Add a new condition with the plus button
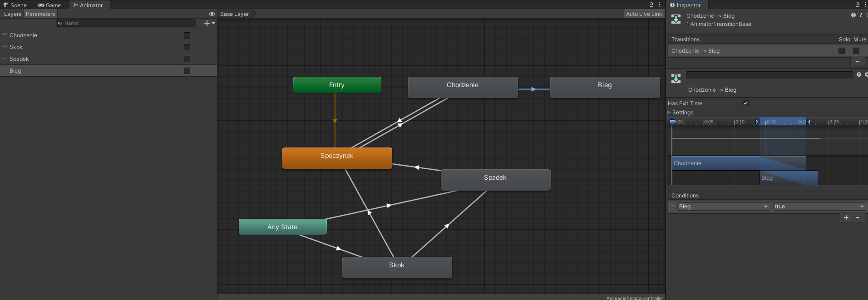Viewport: 868px width, 300px height. coord(846,217)
